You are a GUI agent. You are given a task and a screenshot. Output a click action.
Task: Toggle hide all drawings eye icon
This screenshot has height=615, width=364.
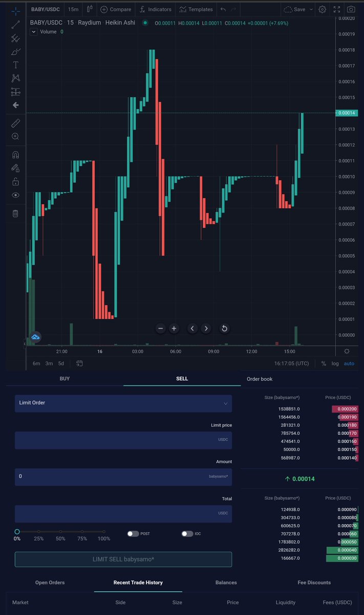(x=15, y=195)
